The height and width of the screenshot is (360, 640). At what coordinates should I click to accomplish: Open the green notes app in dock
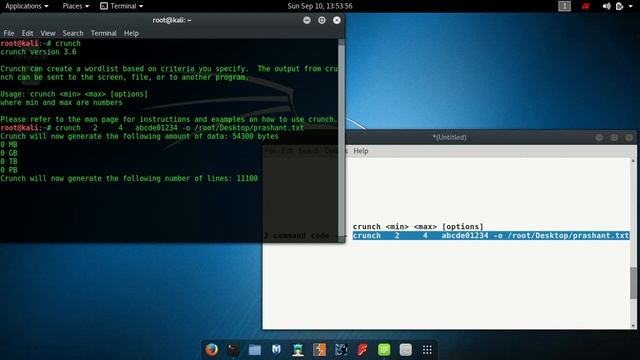point(384,350)
